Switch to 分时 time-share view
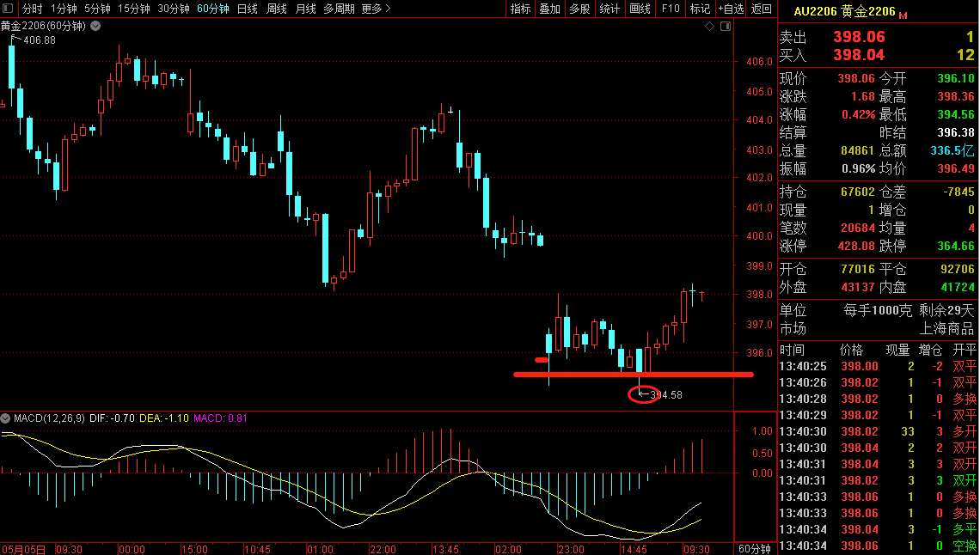Image resolution: width=980 pixels, height=555 pixels. click(x=33, y=9)
